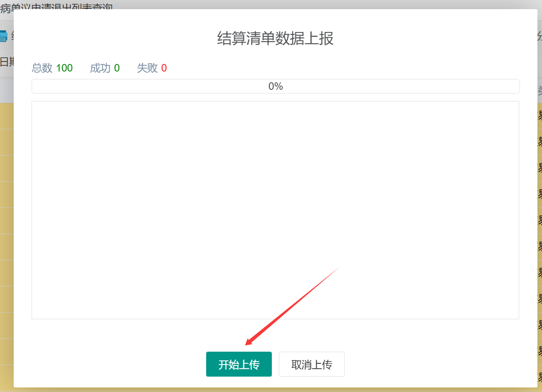Click the green success count 0
Screen dimensions: 542x392
(117, 68)
